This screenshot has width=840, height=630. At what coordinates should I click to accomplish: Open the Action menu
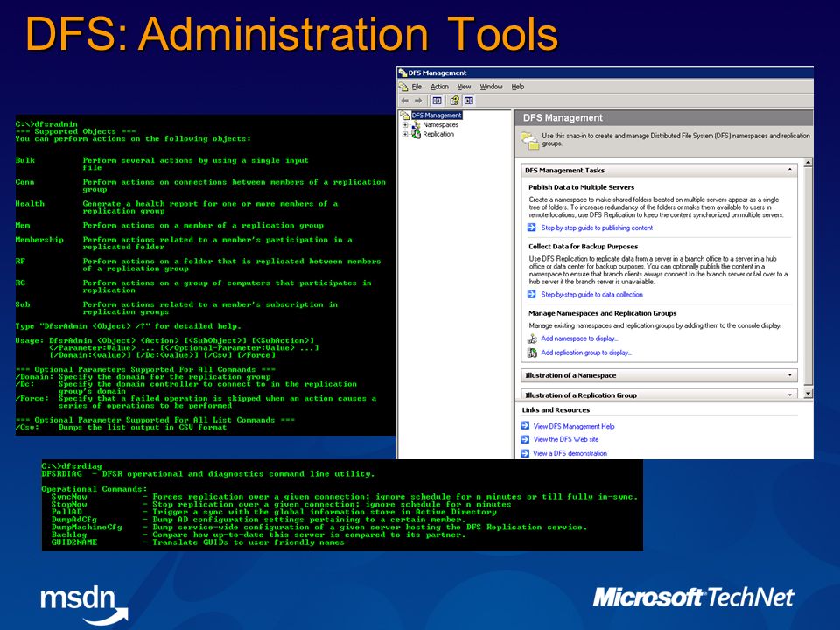pyautogui.click(x=439, y=87)
